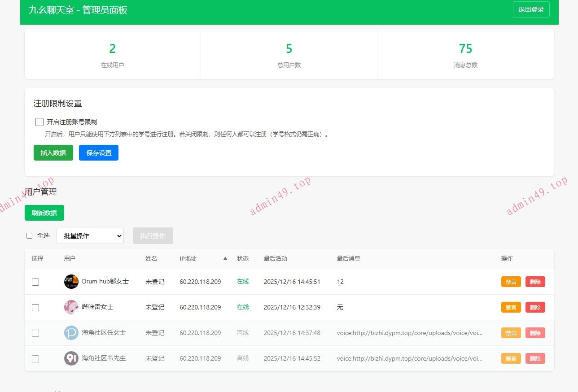
Task: Click 哔咔雷女士's profile avatar
Action: 70,307
